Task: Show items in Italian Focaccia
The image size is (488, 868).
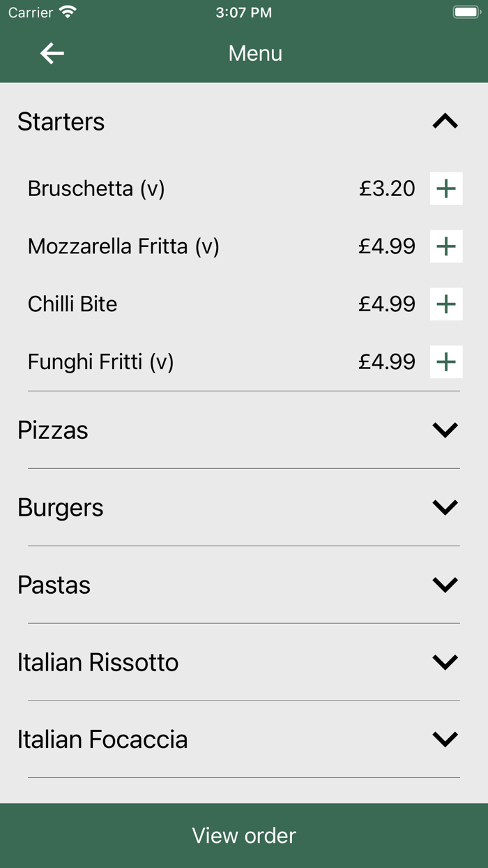Action: tap(445, 738)
